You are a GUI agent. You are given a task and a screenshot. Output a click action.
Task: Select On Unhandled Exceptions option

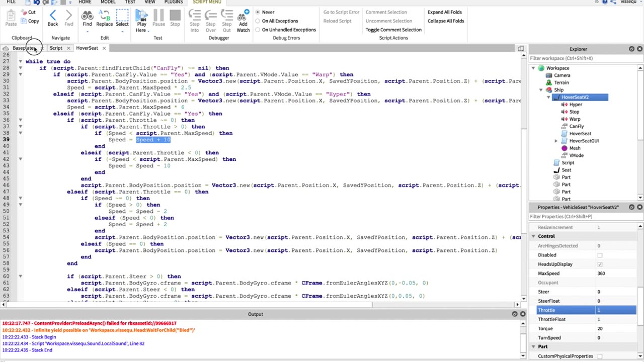258,30
